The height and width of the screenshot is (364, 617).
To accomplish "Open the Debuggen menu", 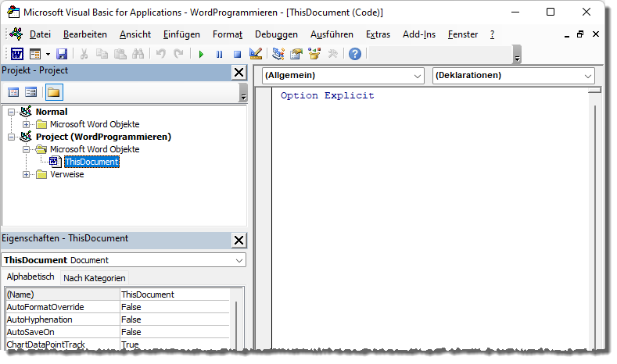I will (276, 34).
